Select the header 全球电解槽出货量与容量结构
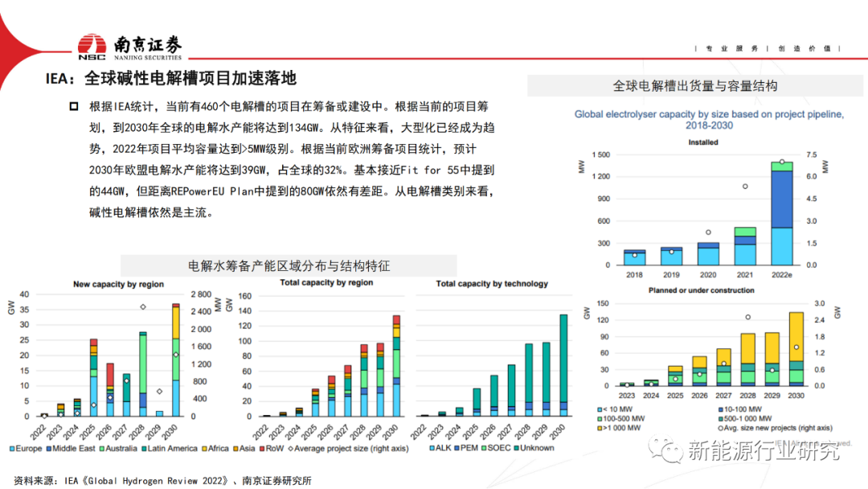 click(694, 86)
